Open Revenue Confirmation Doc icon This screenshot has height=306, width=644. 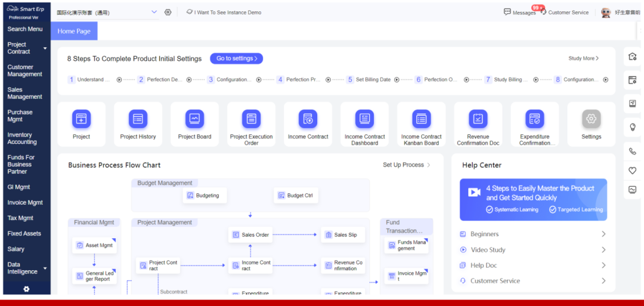click(478, 119)
